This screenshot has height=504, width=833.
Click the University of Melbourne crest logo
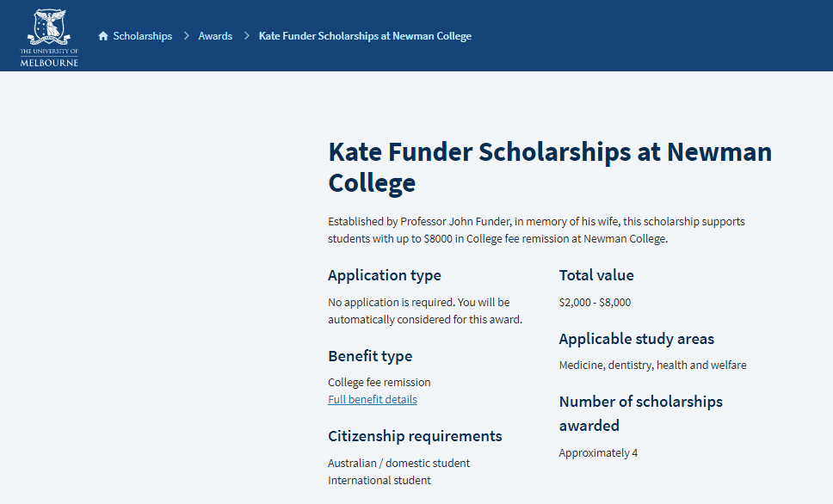49,37
